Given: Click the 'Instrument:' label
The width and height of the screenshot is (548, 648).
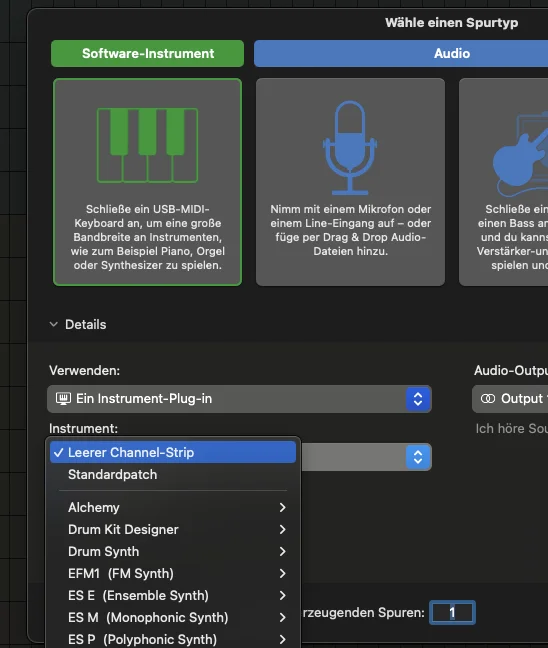Looking at the screenshot, I should (83, 428).
